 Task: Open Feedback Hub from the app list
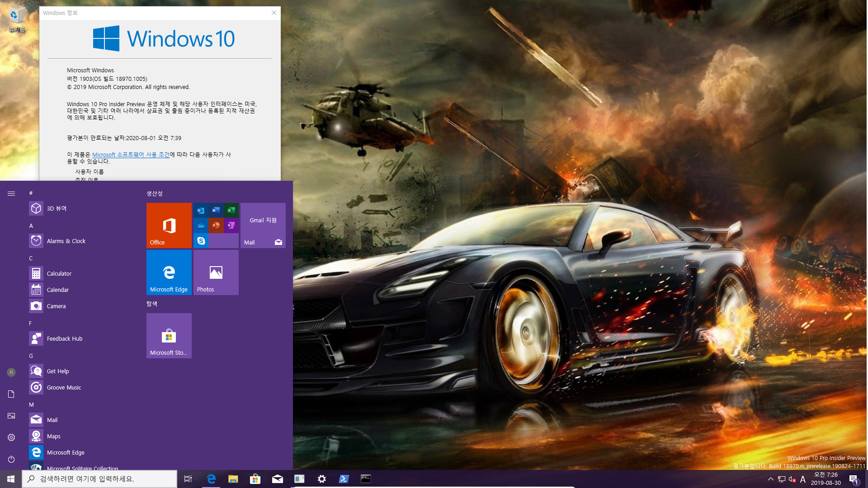(81, 338)
